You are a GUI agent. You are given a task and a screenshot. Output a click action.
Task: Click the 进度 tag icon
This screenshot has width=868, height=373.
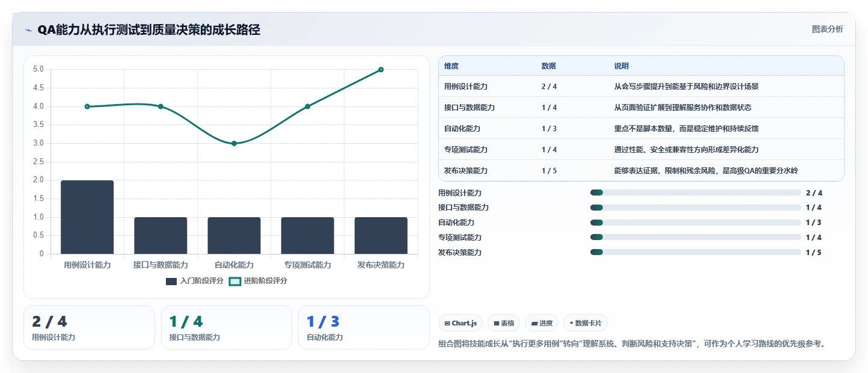click(x=534, y=323)
